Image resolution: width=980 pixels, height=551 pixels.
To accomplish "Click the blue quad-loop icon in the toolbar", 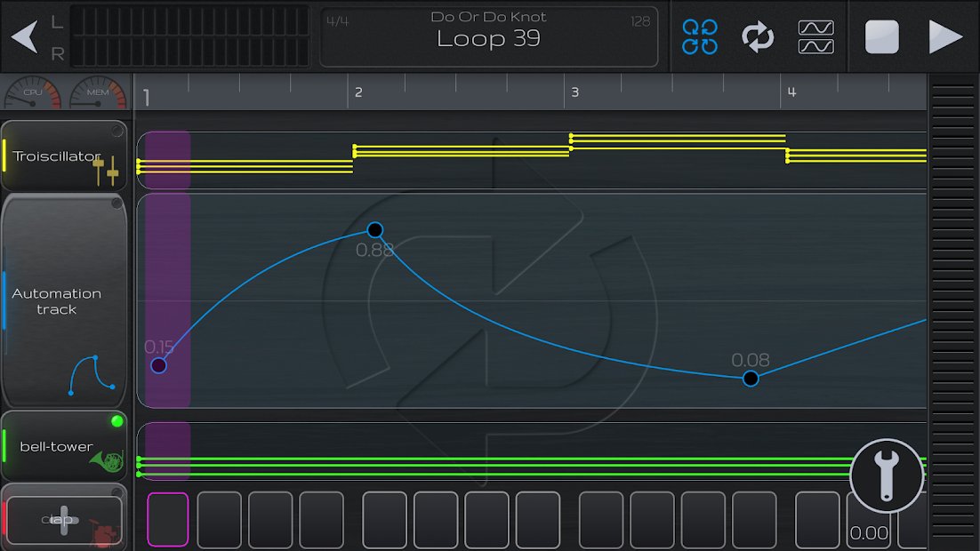I will tap(701, 36).
